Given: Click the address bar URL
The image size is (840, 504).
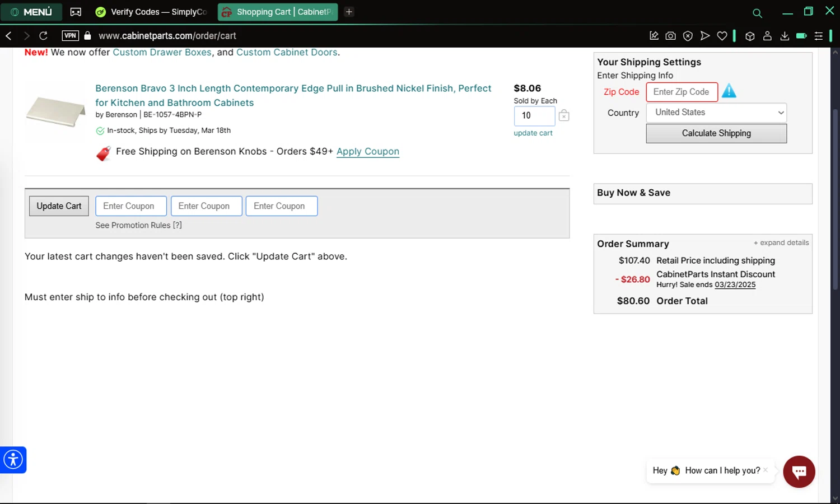Looking at the screenshot, I should pyautogui.click(x=167, y=36).
